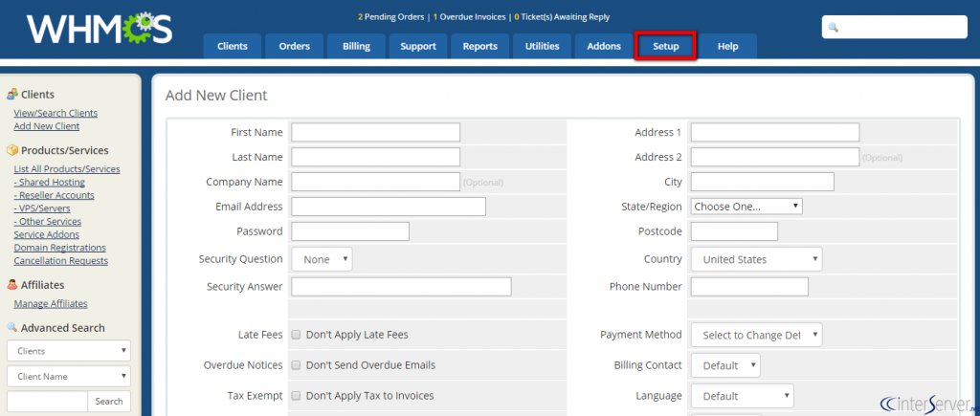Open View/Search Clients link
The height and width of the screenshot is (416, 980).
56,113
